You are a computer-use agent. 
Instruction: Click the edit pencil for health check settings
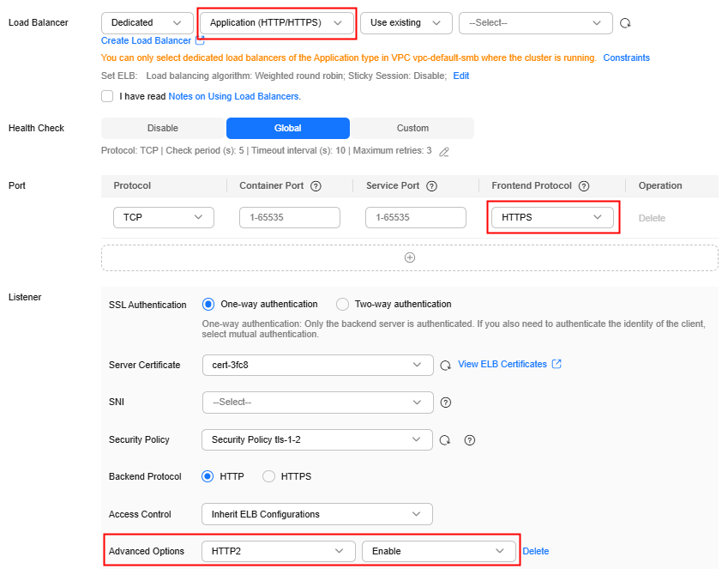444,152
